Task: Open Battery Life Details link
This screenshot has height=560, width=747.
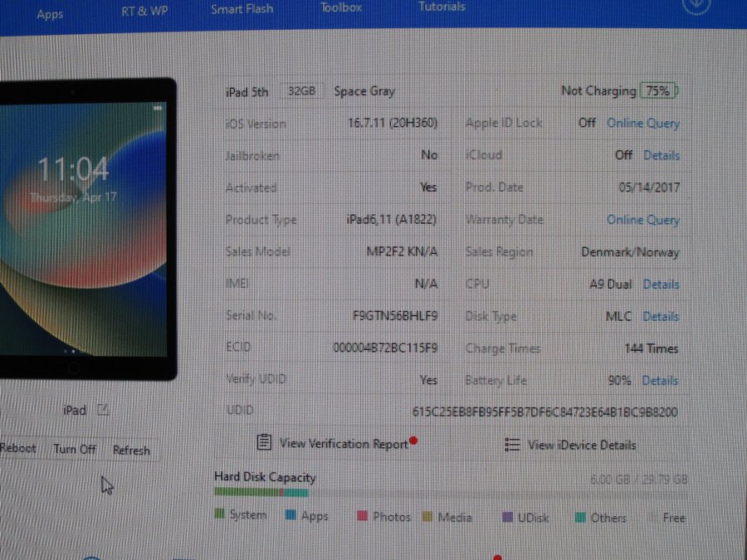Action: (x=660, y=381)
